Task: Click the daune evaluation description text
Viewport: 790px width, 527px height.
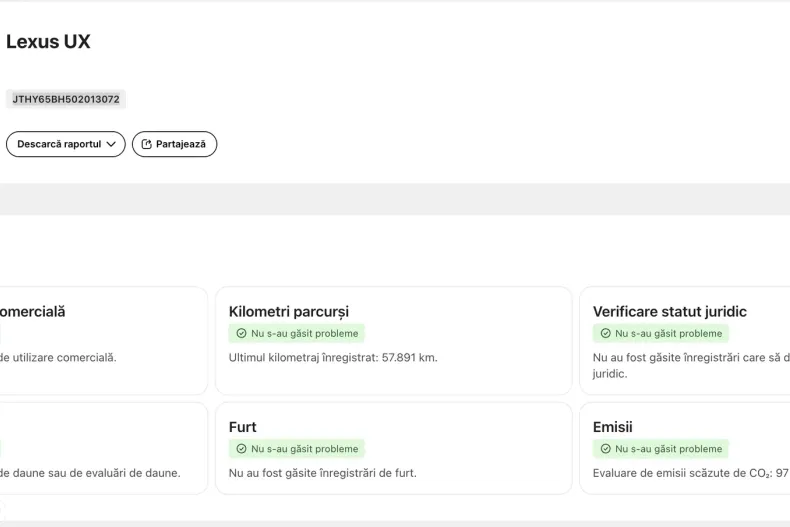Action: tap(90, 473)
